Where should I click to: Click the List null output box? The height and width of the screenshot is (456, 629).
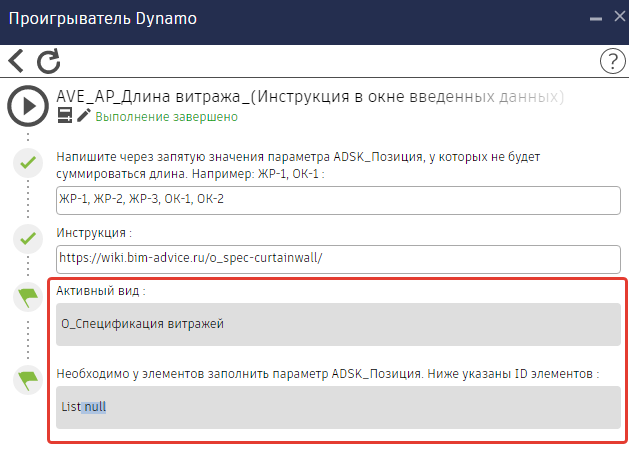[339, 407]
